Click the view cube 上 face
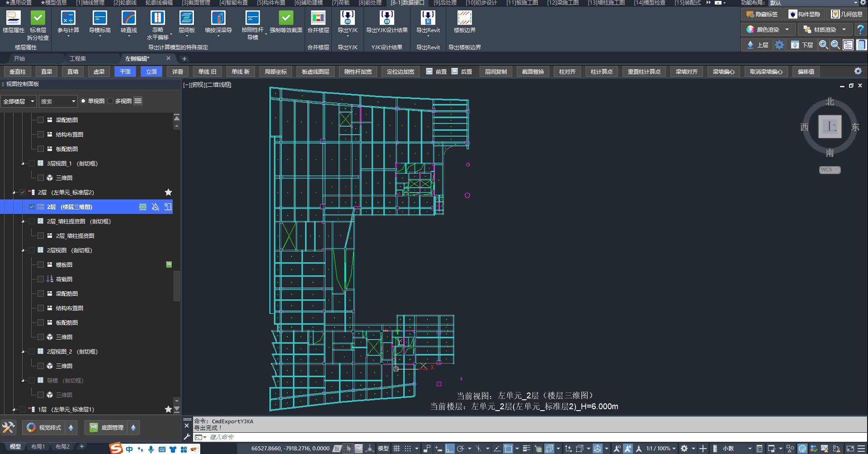This screenshot has width=868, height=454. point(830,127)
